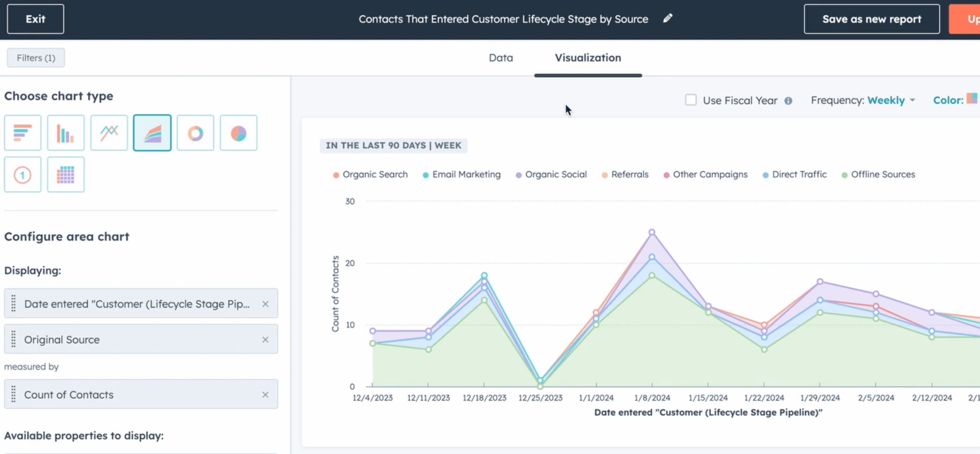Viewport: 980px width, 454px height.
Task: Select the area chart type
Action: coord(152,133)
